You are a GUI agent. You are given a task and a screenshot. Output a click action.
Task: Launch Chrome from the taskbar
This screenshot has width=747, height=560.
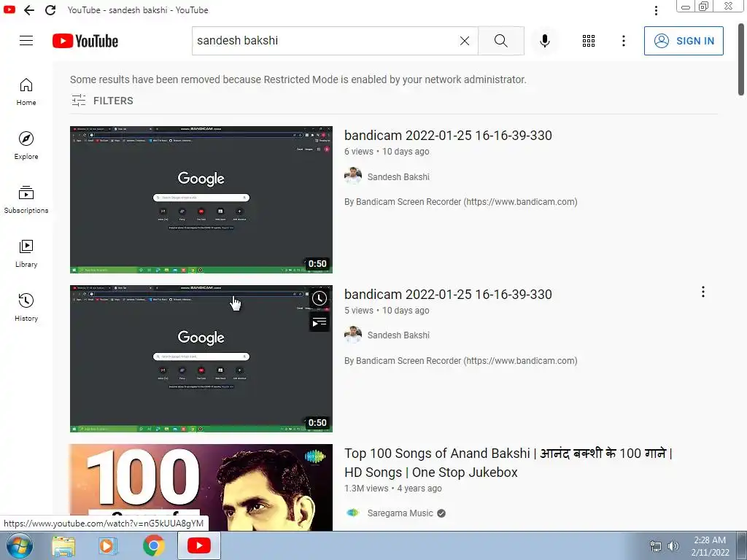pos(153,545)
